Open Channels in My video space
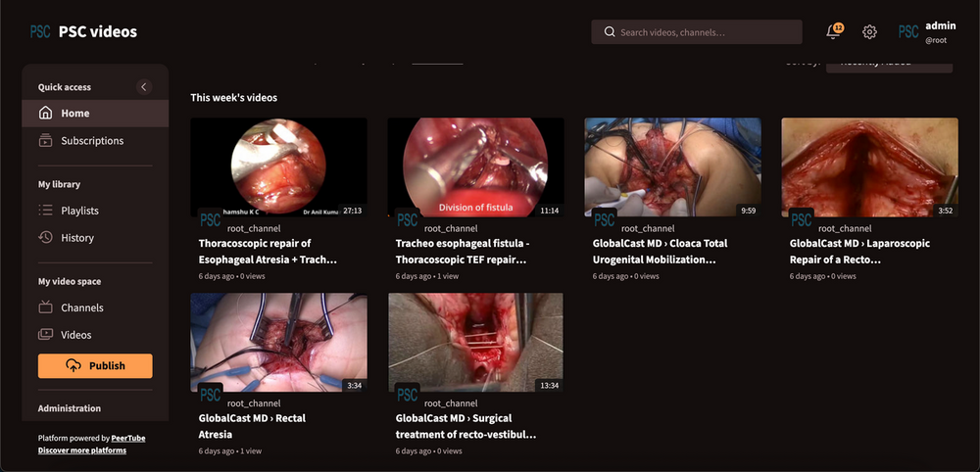Viewport: 980px width, 472px height. coord(95,307)
